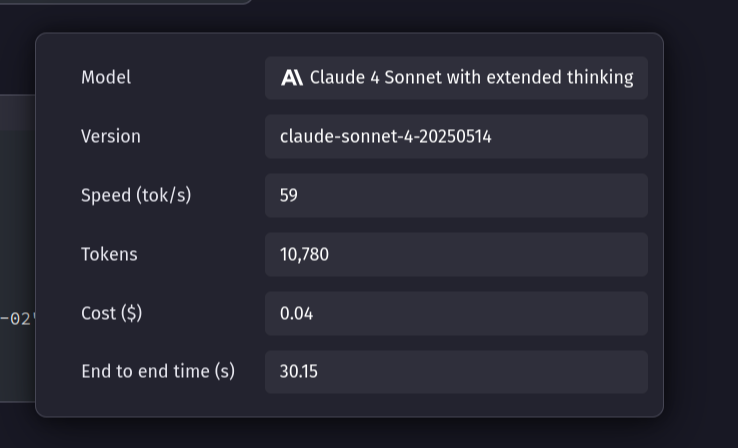Select the 'Claude 4 Sonnet with extended thinking' text
The image size is (738, 448).
471,77
